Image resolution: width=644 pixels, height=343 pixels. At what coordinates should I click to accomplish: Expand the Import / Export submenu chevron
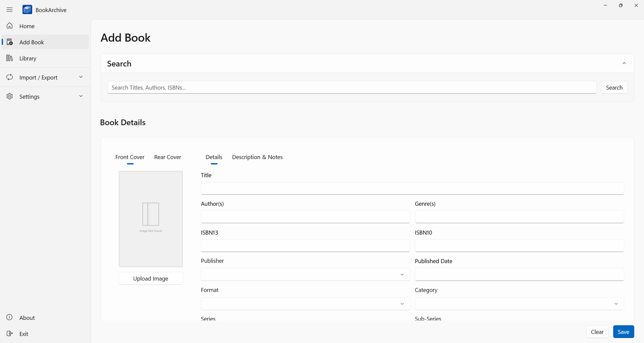point(81,77)
